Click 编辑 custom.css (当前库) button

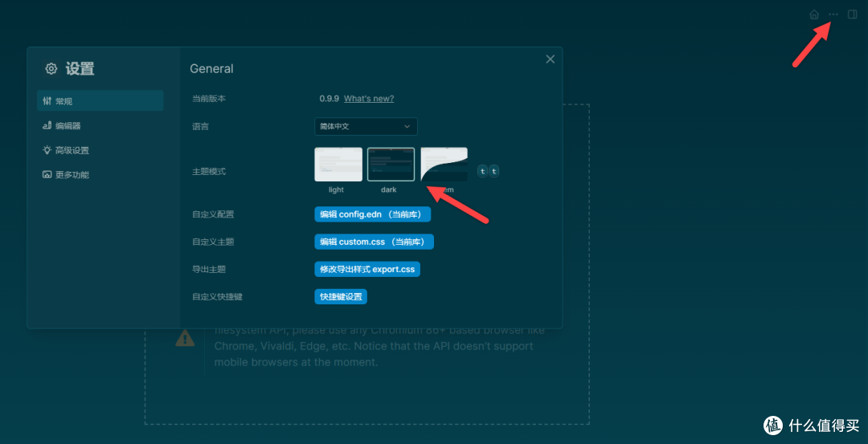tap(375, 242)
